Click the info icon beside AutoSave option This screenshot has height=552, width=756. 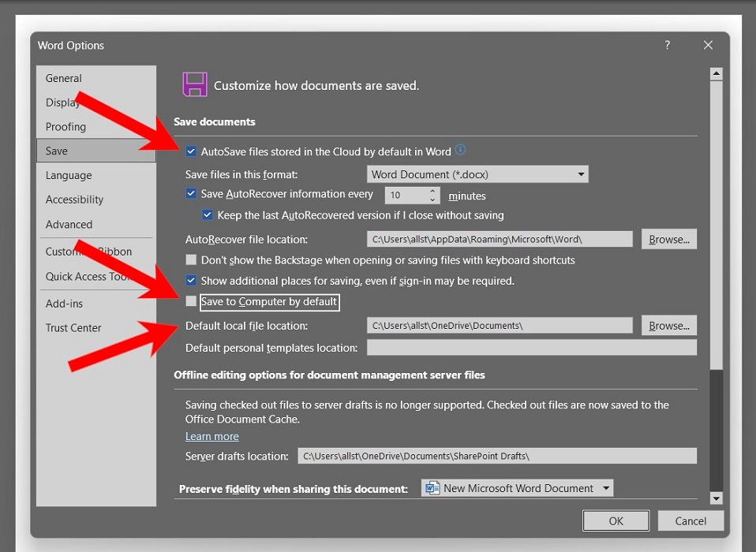(460, 150)
